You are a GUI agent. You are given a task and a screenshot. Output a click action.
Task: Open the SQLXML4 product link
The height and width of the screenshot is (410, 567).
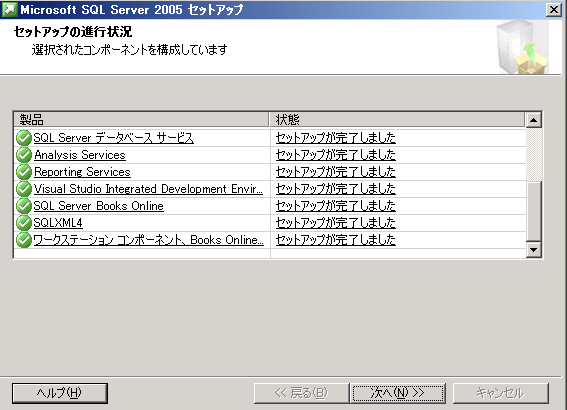tap(58, 223)
